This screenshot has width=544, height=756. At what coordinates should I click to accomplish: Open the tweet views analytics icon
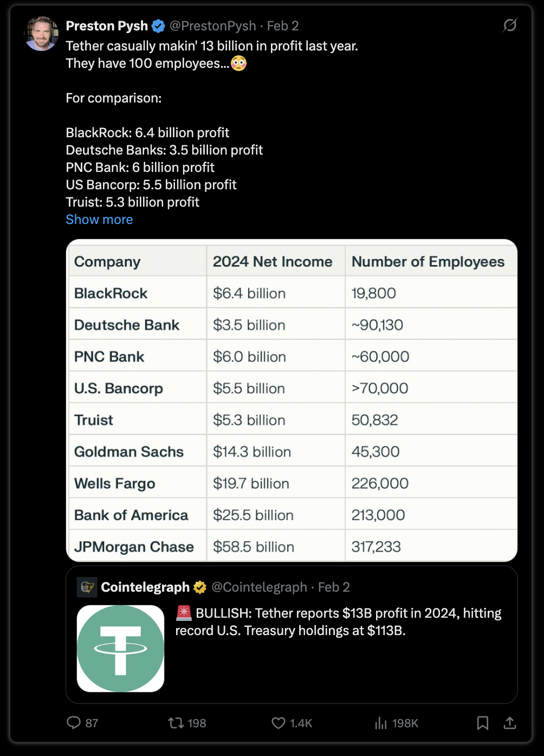point(381,723)
